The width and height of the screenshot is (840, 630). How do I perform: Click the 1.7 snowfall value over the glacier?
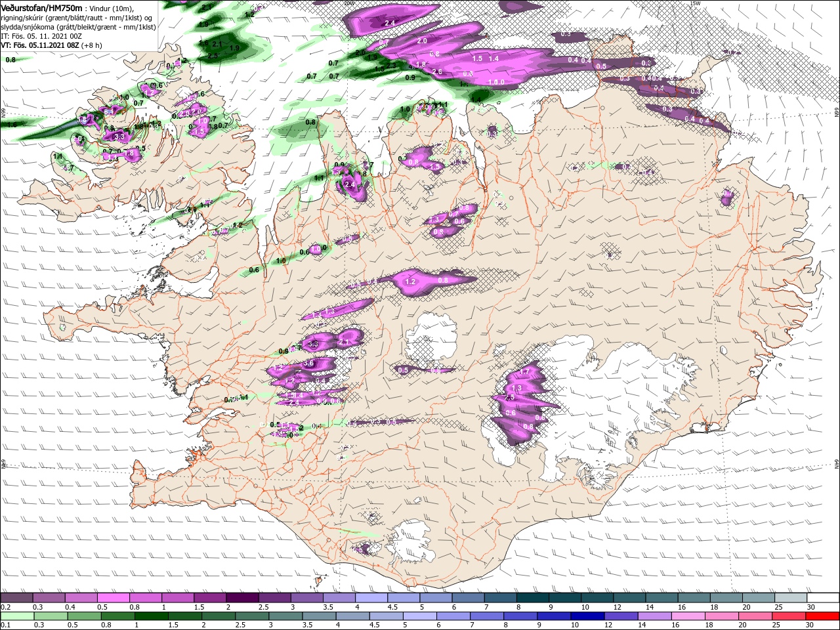(x=524, y=371)
